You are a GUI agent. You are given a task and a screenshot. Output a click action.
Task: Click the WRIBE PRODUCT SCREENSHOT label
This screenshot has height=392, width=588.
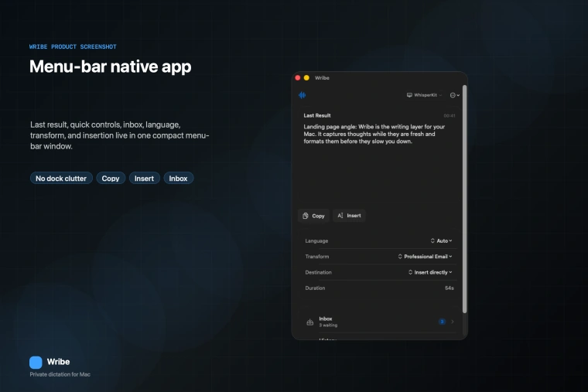click(x=73, y=47)
